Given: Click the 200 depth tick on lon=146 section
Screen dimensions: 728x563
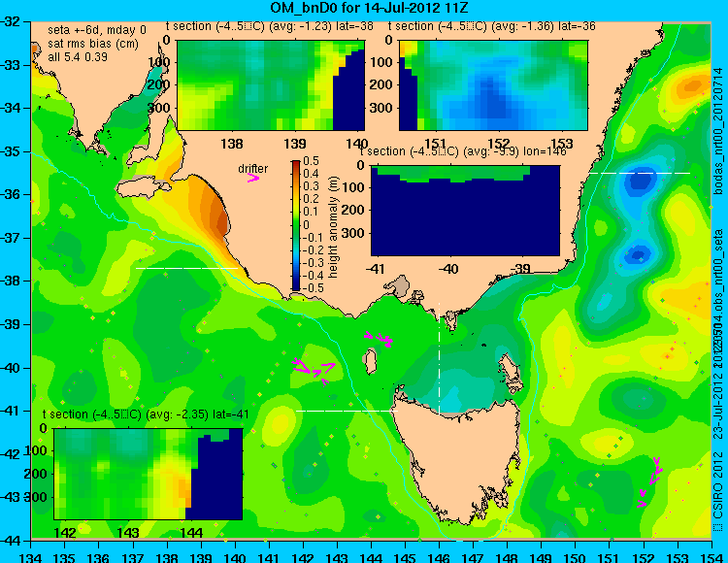Looking at the screenshot, I should tap(355, 210).
